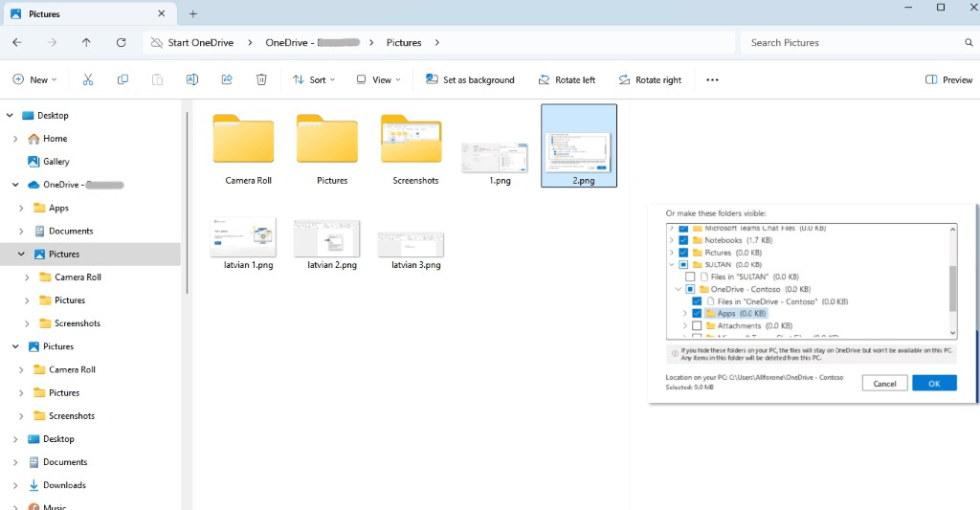Check Files in "SULTAN" checkbox
The image size is (980, 510).
click(x=690, y=277)
